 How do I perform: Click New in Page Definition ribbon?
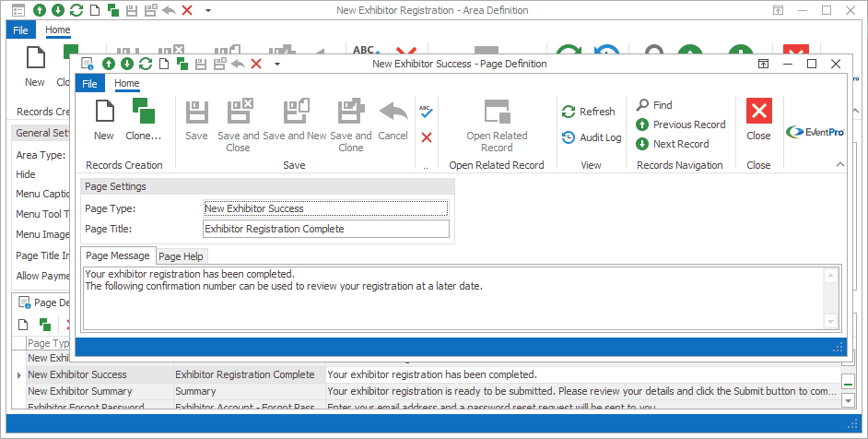coord(103,120)
